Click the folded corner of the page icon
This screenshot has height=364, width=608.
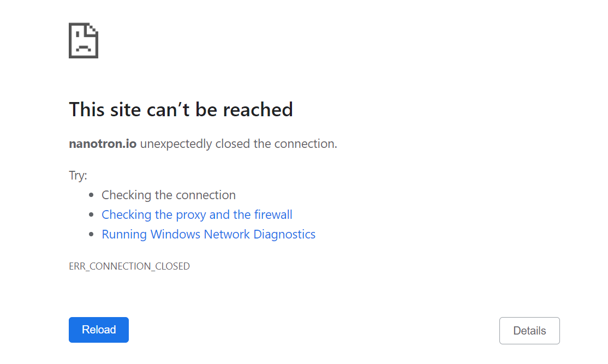click(x=93, y=28)
